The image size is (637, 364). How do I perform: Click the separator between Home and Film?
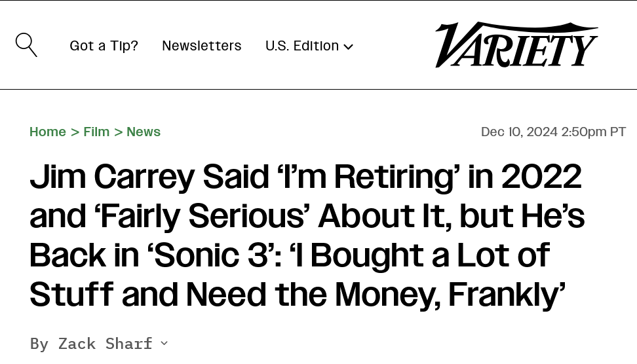(75, 132)
